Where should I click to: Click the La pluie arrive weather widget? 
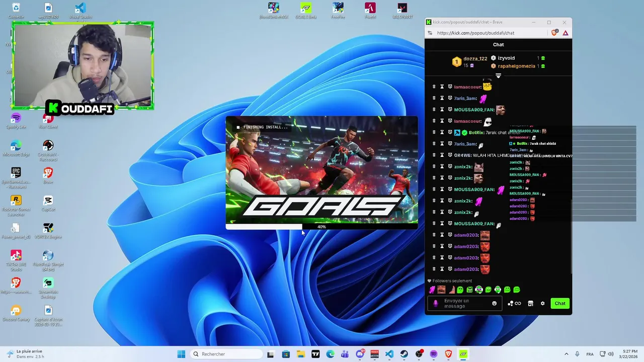25,354
